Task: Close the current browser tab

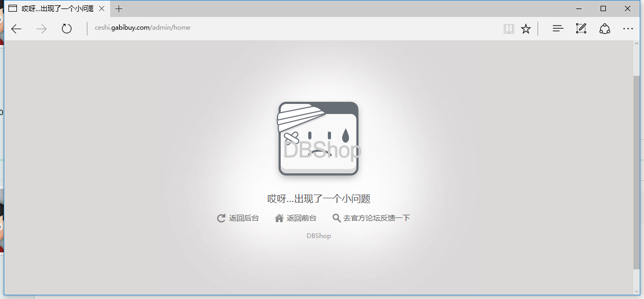Action: [102, 8]
